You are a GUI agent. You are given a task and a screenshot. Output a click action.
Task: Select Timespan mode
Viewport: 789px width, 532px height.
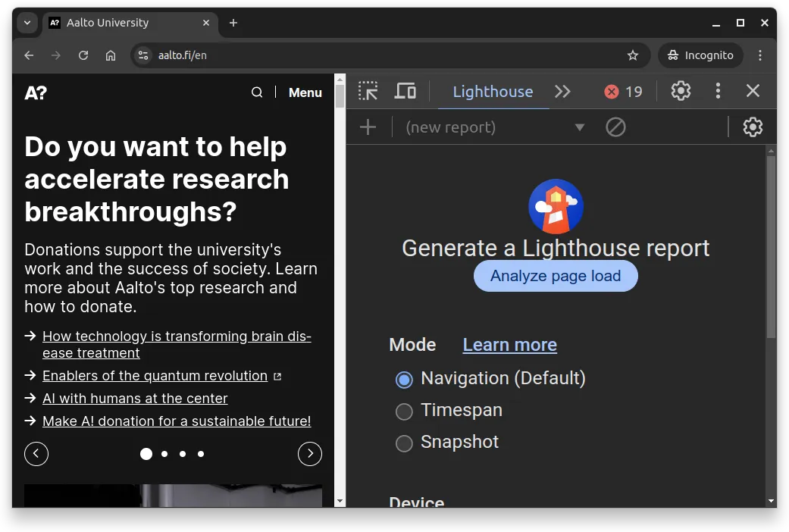point(404,412)
